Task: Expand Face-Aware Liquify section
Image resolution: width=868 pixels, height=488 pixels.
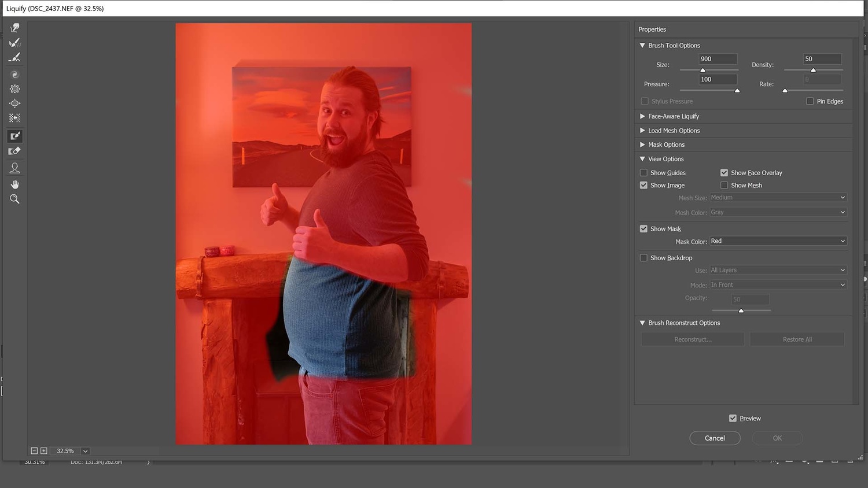Action: (x=642, y=116)
